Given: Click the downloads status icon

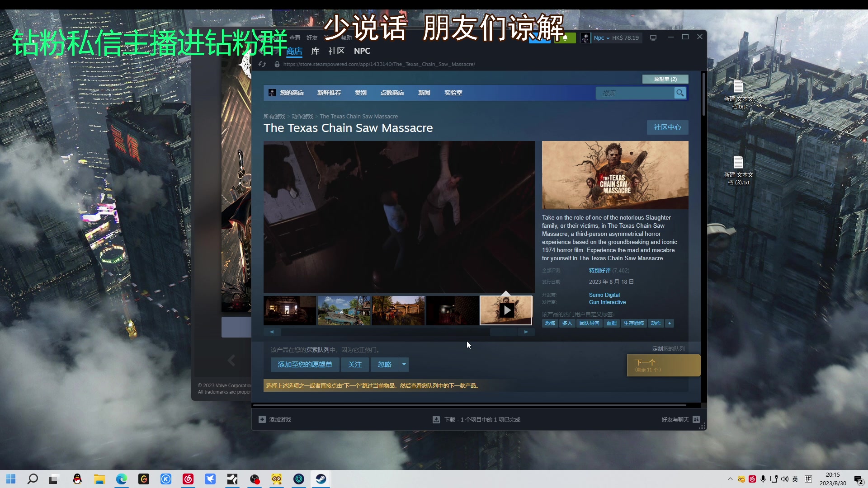Looking at the screenshot, I should coord(436,419).
